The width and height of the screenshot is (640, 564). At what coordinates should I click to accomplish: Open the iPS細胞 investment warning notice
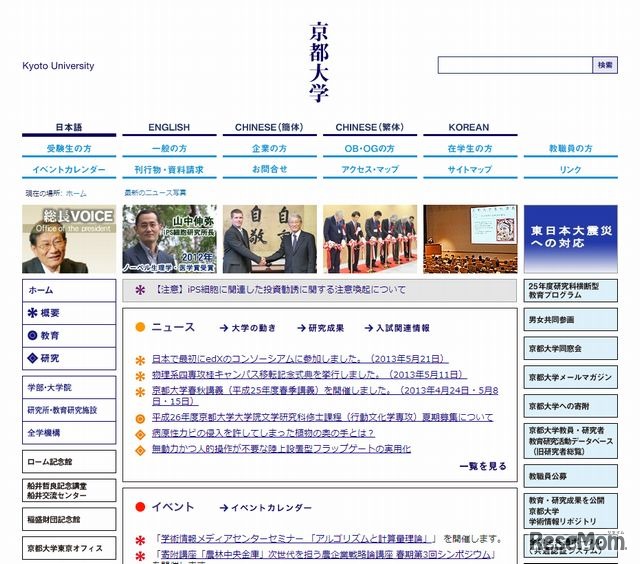(280, 290)
